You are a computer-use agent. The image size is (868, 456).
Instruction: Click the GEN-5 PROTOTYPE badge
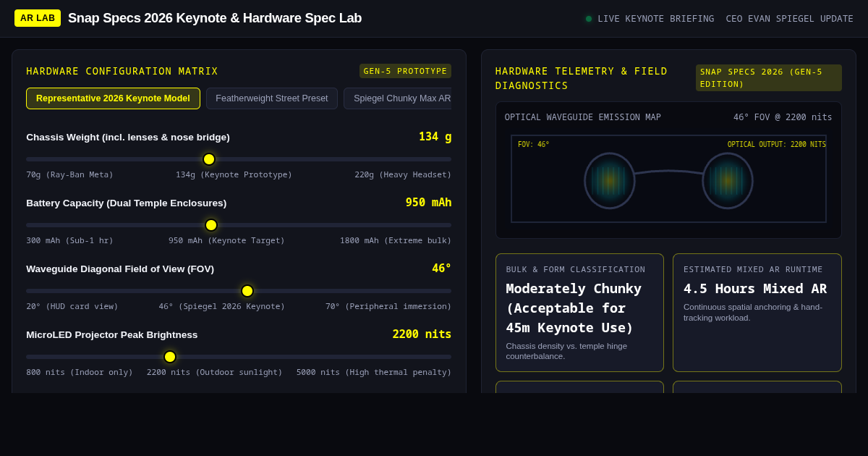coord(405,71)
